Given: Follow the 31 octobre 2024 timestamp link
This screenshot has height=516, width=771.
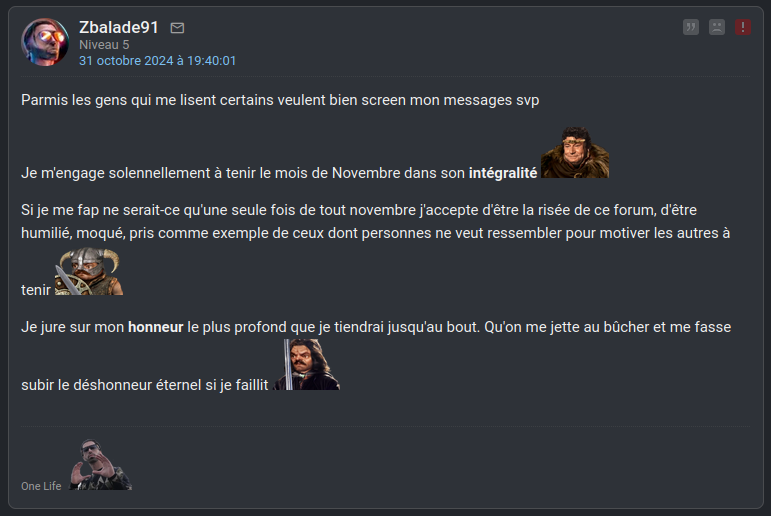Looking at the screenshot, I should [x=157, y=61].
